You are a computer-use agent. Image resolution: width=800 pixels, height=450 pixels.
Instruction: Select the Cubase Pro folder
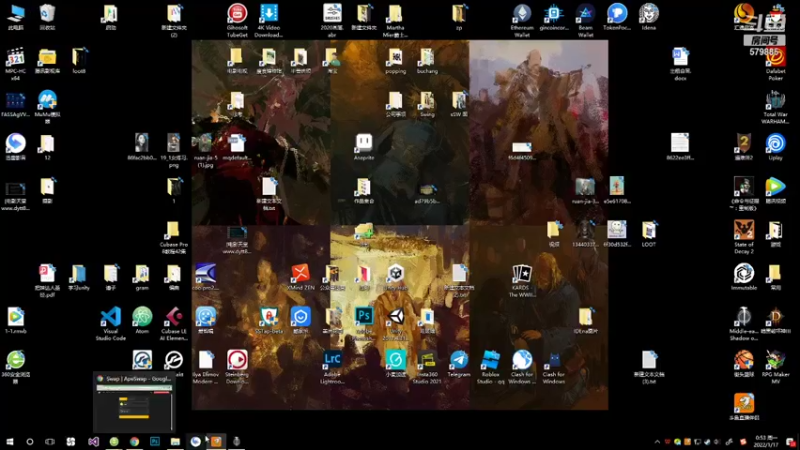(173, 237)
